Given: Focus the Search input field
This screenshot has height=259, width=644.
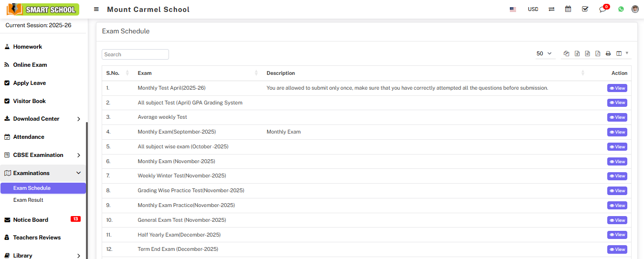Looking at the screenshot, I should tap(136, 54).
